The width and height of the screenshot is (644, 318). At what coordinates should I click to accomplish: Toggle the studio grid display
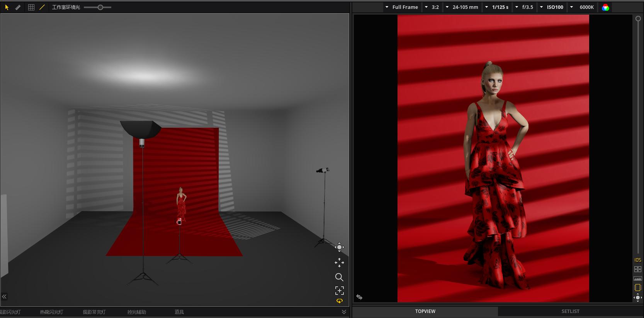coord(31,7)
